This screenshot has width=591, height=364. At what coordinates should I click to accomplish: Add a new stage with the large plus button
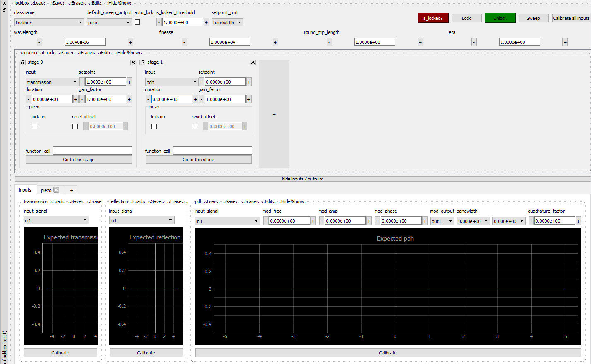274,114
